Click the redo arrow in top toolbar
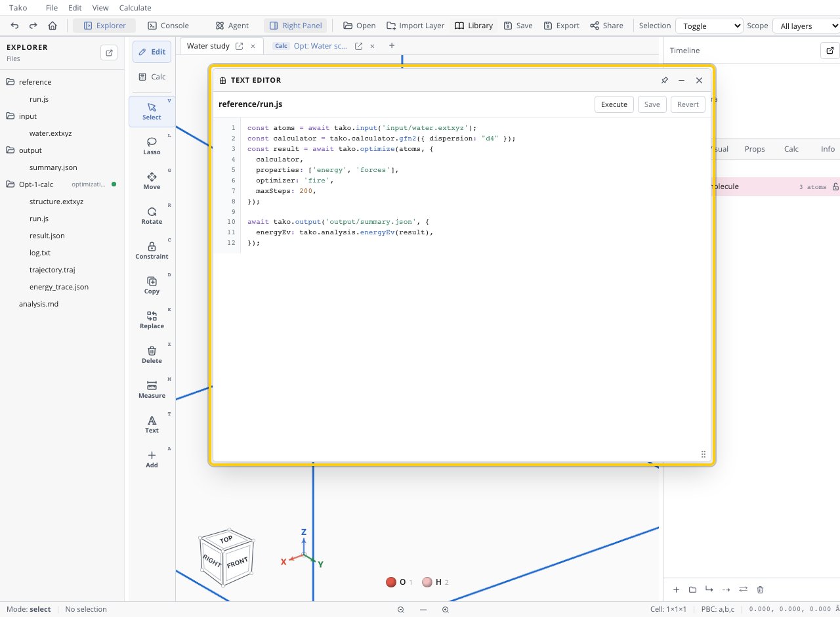 (33, 26)
